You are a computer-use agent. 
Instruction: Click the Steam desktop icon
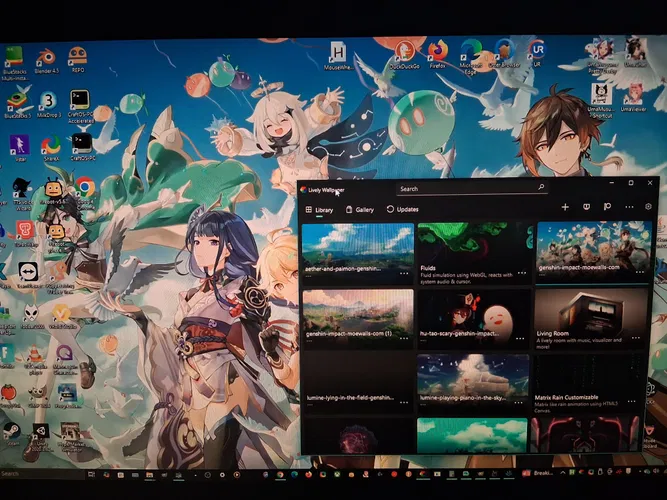pos(11,434)
